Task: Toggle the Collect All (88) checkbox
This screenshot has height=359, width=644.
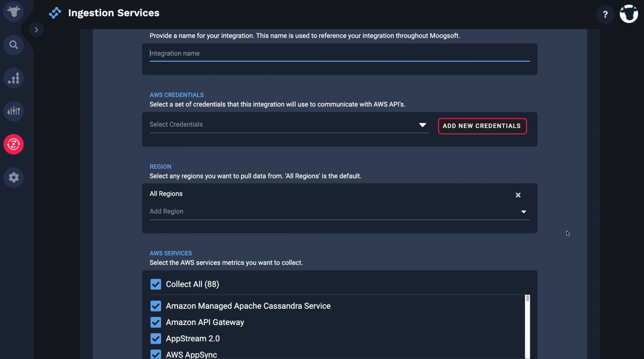Action: pyautogui.click(x=155, y=284)
